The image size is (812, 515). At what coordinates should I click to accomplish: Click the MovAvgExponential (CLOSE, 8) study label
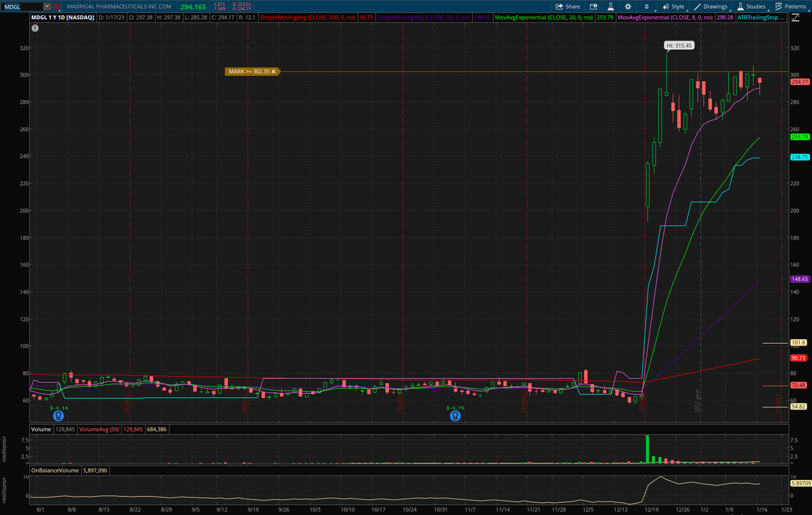[x=664, y=16]
